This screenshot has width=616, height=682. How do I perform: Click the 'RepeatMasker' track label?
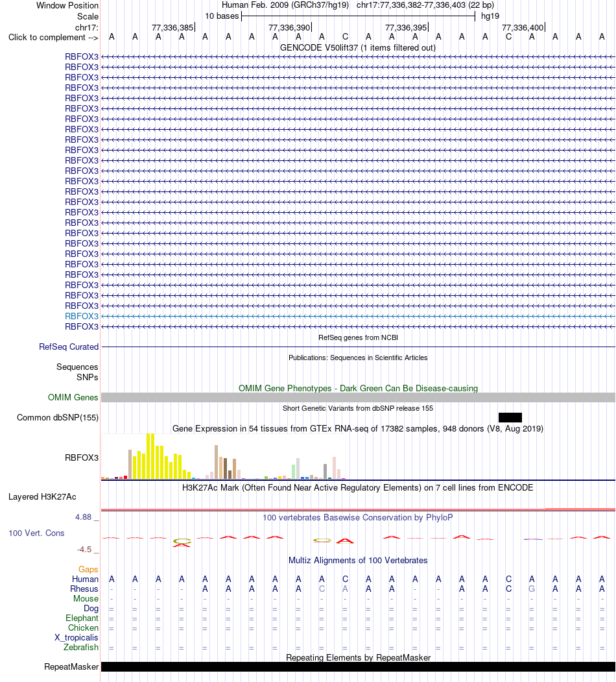pos(71,667)
